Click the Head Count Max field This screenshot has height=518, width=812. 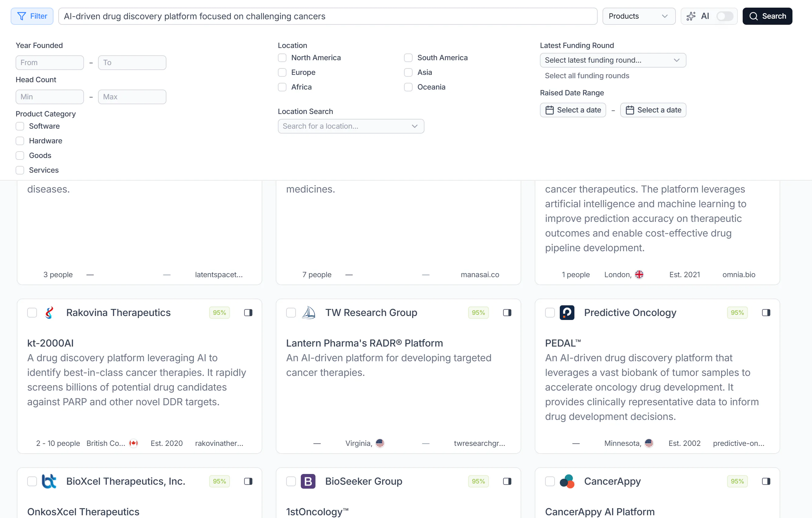click(132, 97)
